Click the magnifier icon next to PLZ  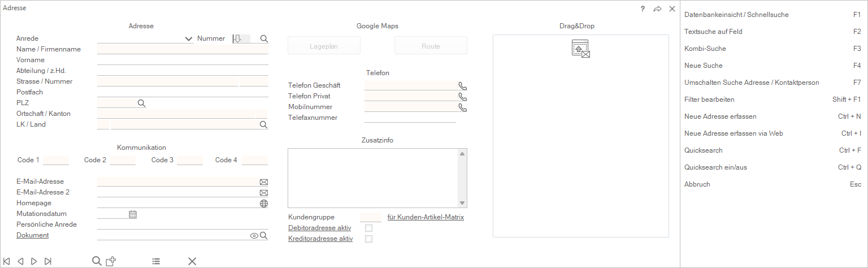[x=142, y=103]
